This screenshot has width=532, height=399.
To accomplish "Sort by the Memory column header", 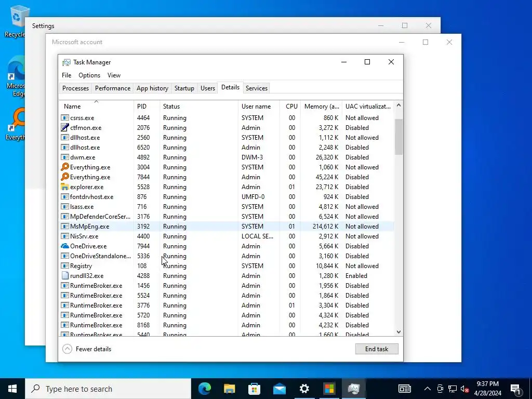I will tap(321, 106).
